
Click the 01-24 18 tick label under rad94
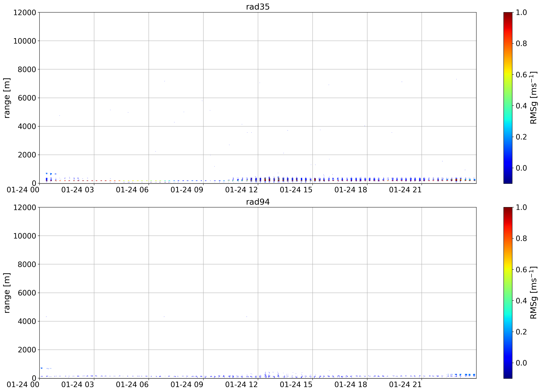(x=351, y=385)
